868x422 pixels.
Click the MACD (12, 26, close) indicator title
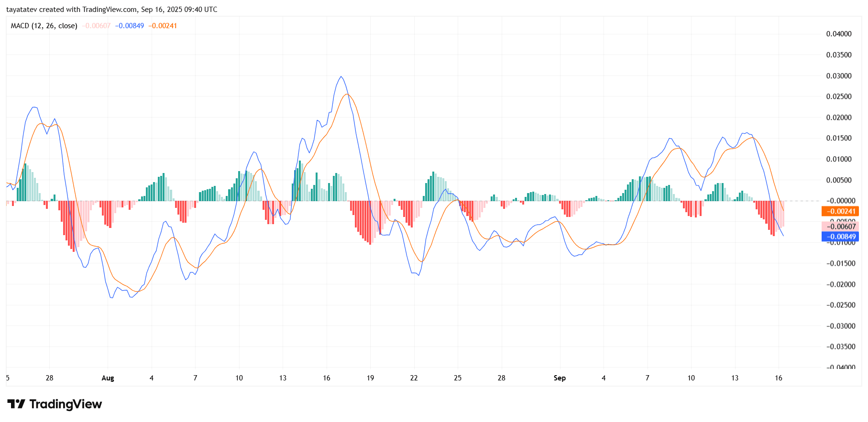[44, 26]
